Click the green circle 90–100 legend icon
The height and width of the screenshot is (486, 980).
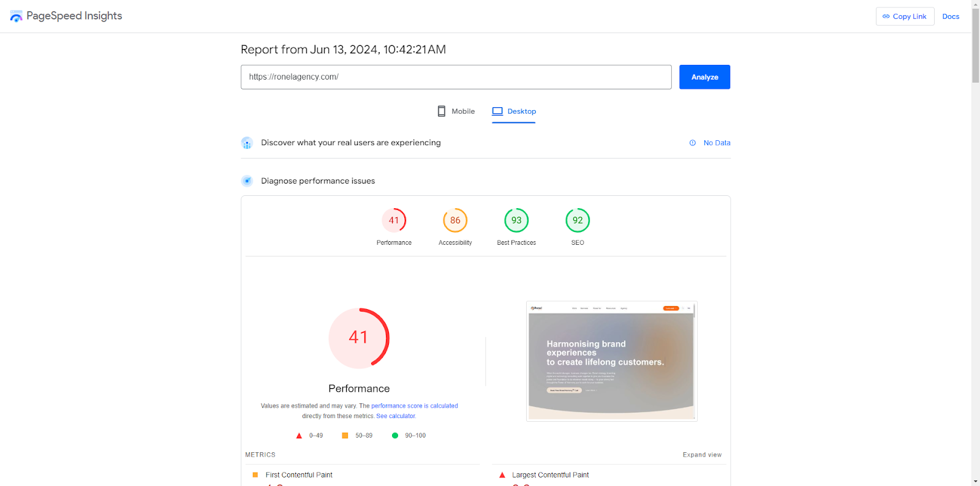tap(395, 436)
